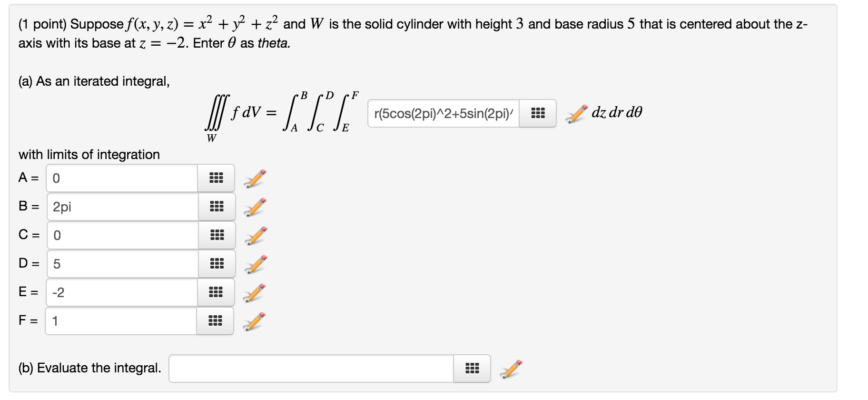Open equation editor grid for limit B

(217, 207)
